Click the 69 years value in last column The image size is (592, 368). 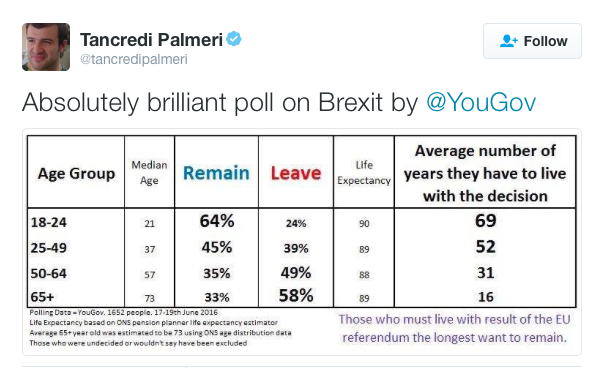coord(486,220)
